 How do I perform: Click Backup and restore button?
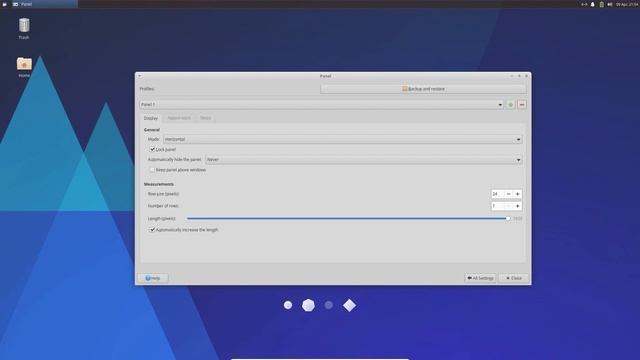click(x=423, y=89)
